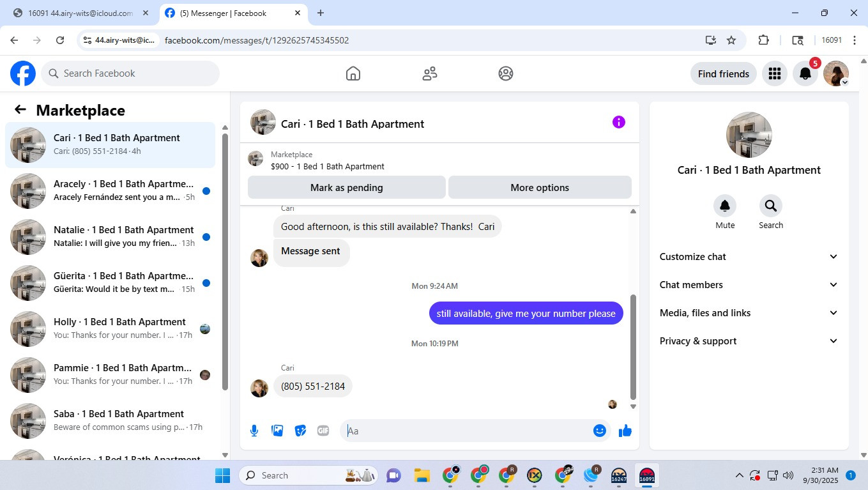The height and width of the screenshot is (490, 868).
Task: Open the Holly conversation
Action: (x=110, y=329)
